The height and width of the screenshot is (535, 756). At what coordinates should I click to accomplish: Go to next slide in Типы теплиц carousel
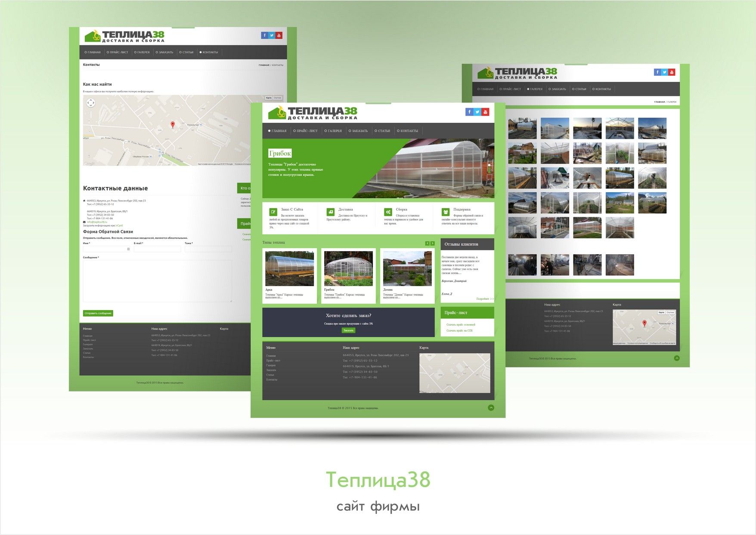433,243
